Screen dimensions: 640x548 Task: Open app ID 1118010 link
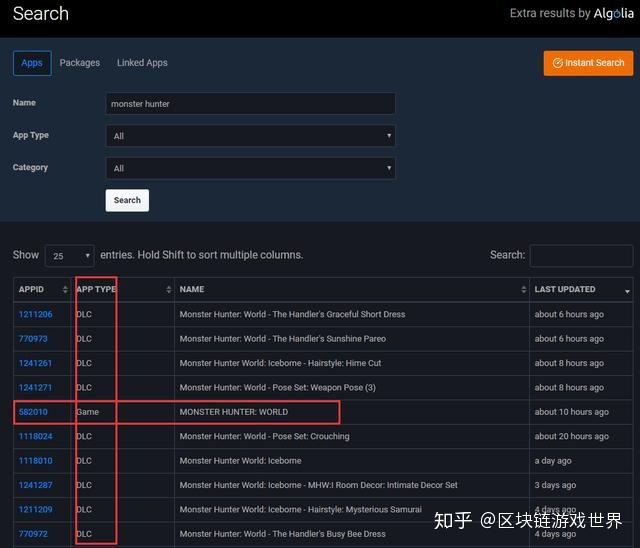click(36, 461)
